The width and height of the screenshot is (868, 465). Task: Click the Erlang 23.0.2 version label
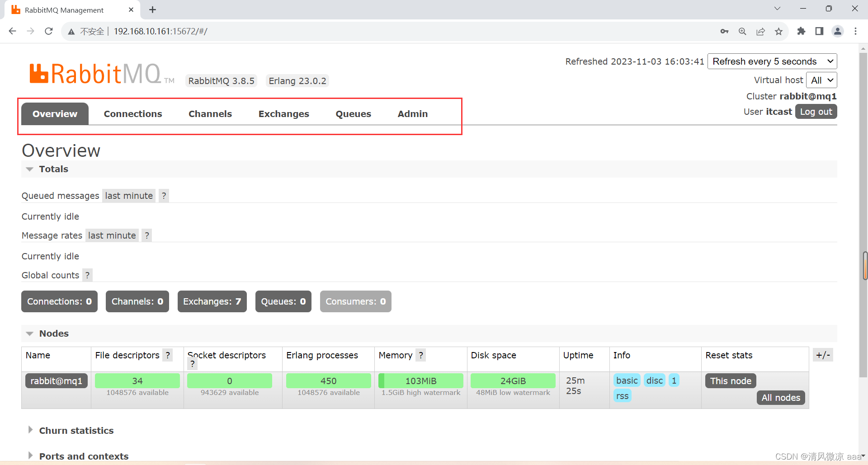pyautogui.click(x=297, y=81)
